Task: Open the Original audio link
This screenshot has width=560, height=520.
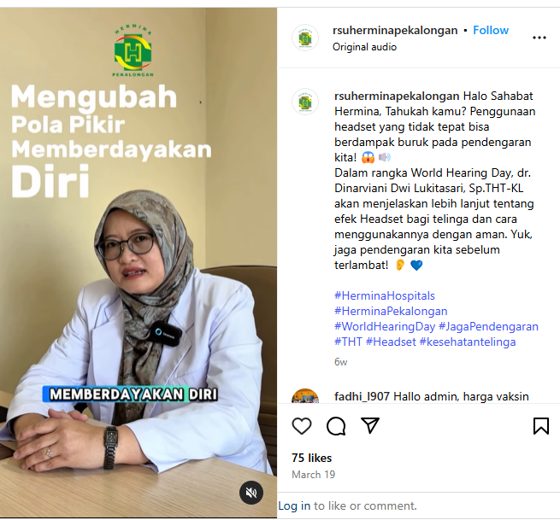Action: 364,47
